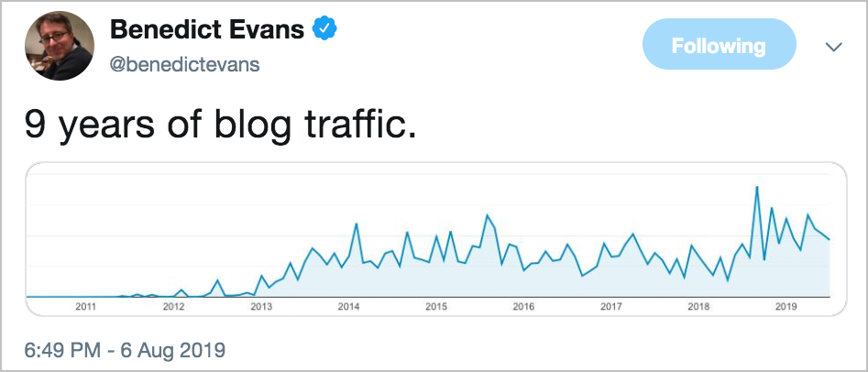Select the 2011 label on chart axis

pos(85,307)
